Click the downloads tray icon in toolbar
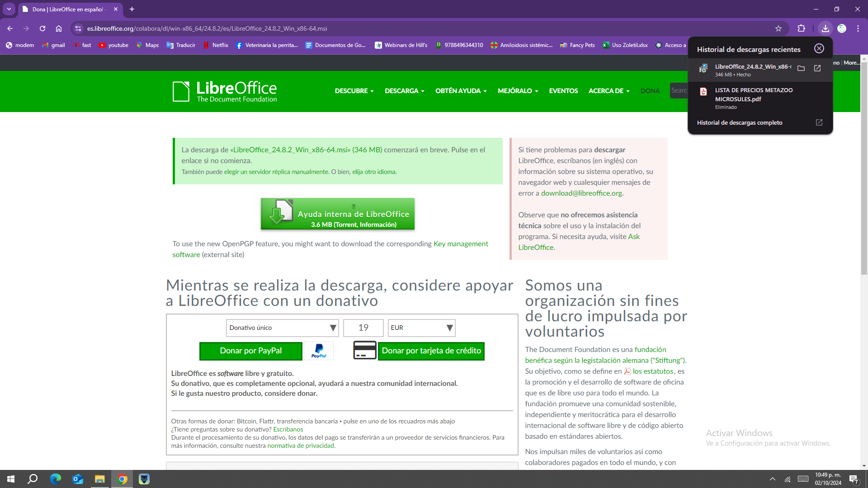 (826, 28)
